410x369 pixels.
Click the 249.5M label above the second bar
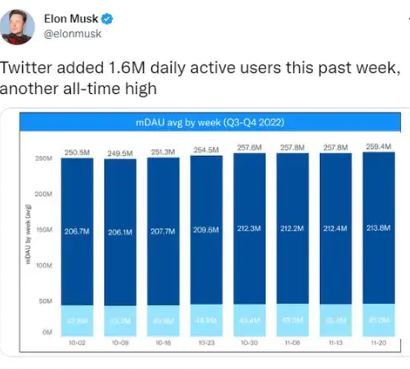pyautogui.click(x=120, y=153)
